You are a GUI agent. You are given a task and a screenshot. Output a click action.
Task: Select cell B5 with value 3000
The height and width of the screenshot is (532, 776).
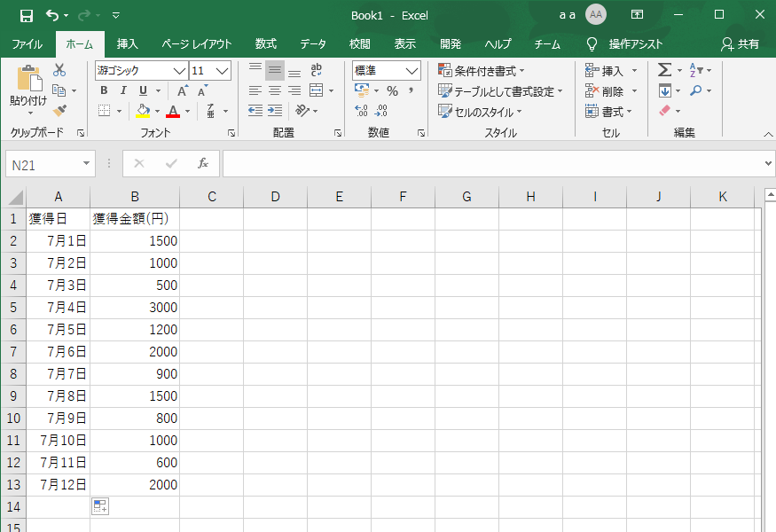(135, 308)
